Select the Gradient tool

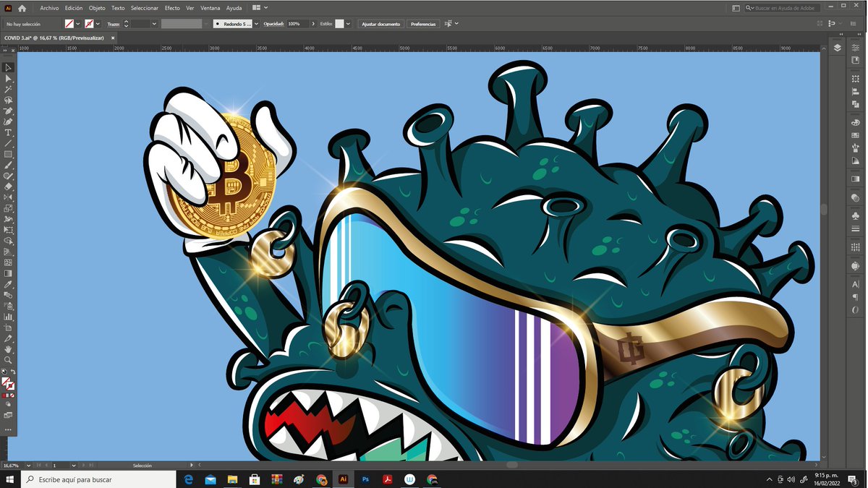click(x=9, y=273)
